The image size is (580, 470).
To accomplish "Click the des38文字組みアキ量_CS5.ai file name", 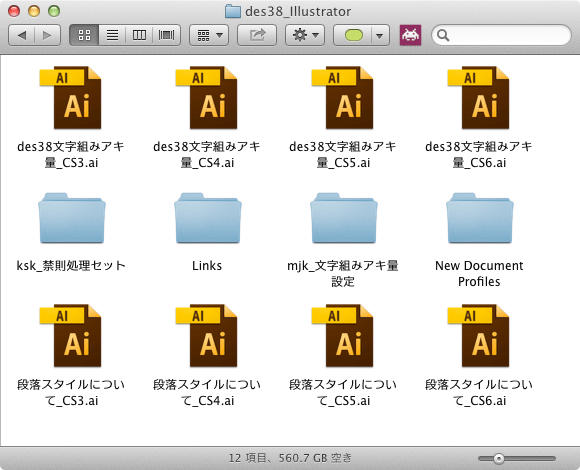I will [343, 155].
